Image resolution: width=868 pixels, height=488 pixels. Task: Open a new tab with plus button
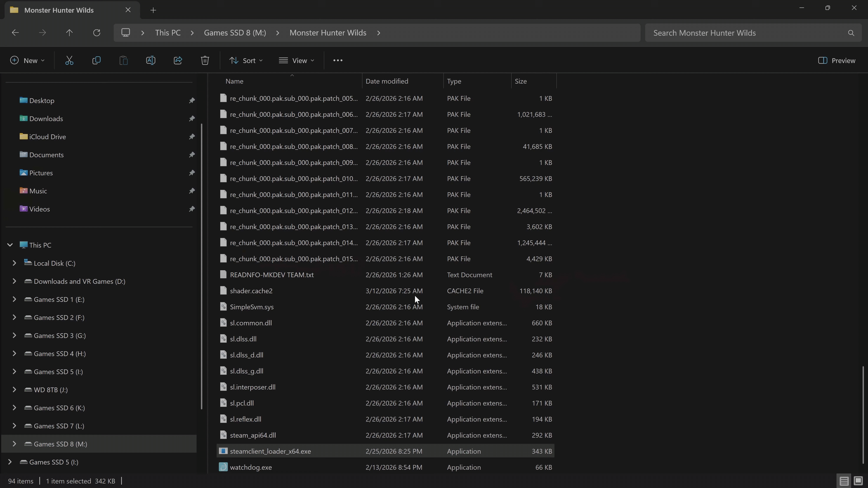153,10
